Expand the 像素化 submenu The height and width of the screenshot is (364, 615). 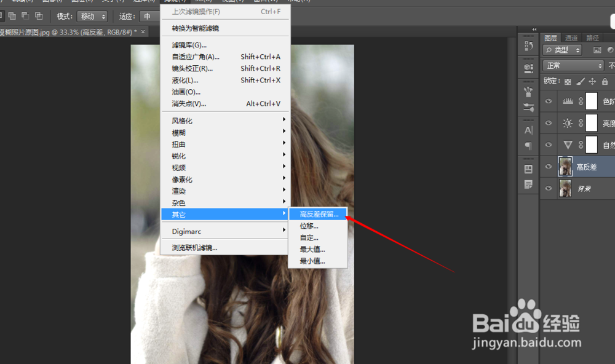[x=226, y=180]
